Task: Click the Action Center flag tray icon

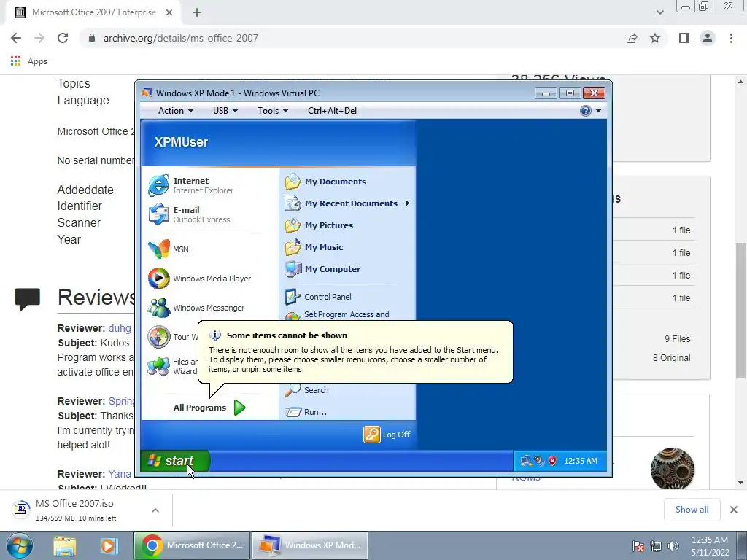Action: click(638, 546)
